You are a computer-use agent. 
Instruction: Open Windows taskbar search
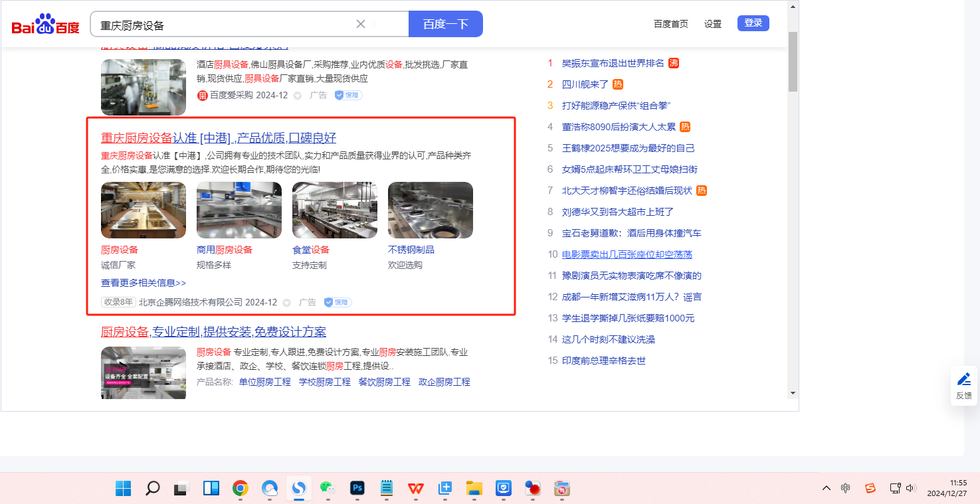pos(152,489)
